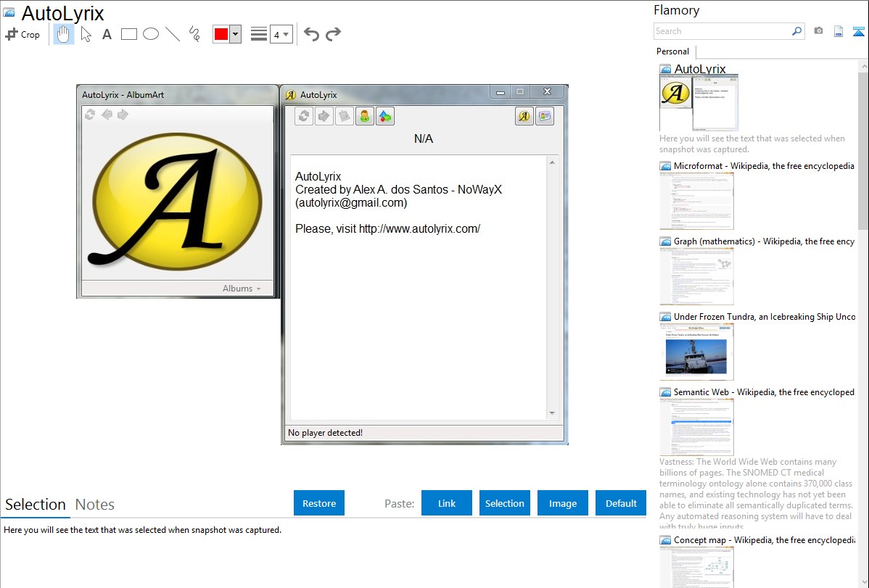Pick the rectangle drawing tool
869x588 pixels.
pos(129,34)
